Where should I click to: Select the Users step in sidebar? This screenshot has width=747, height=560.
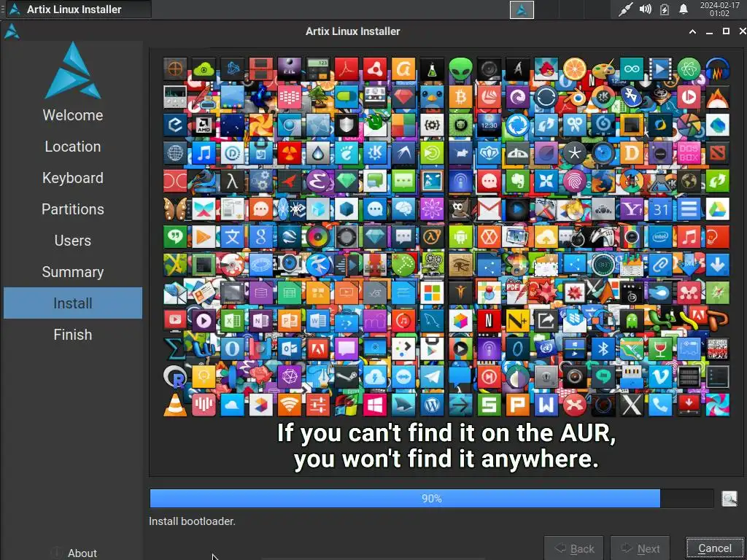(73, 241)
